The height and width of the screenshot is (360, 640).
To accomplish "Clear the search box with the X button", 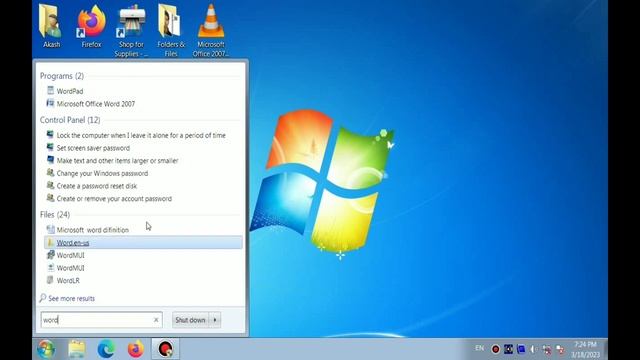I will pyautogui.click(x=156, y=320).
